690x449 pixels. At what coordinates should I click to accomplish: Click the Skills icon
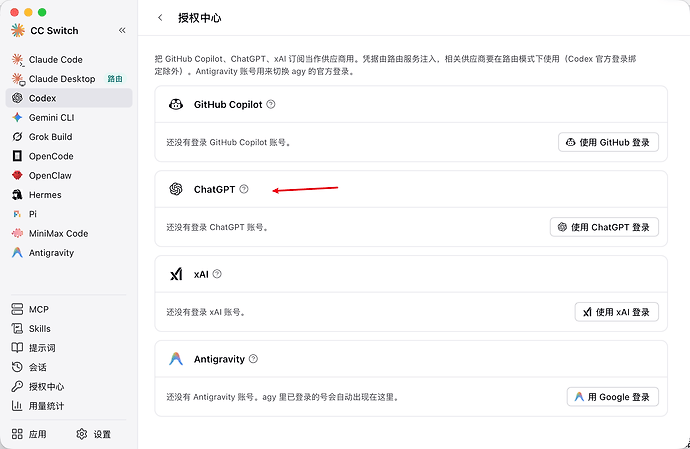pyautogui.click(x=17, y=328)
